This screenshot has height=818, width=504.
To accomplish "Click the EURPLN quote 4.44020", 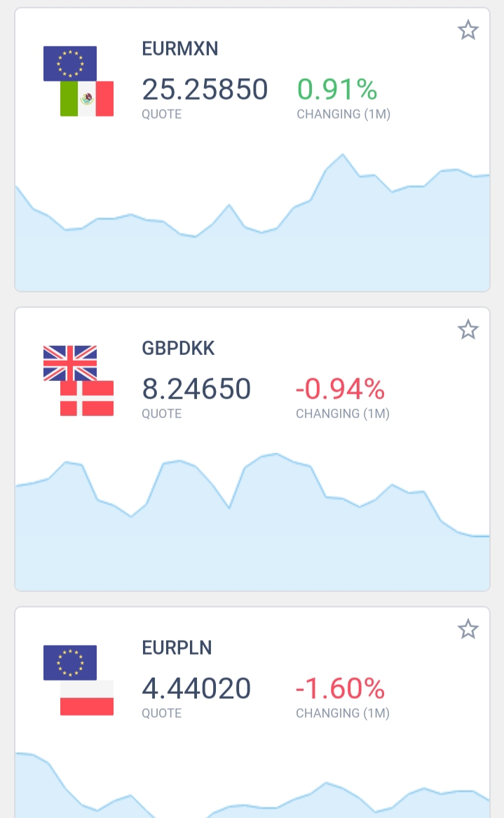I will [x=196, y=688].
